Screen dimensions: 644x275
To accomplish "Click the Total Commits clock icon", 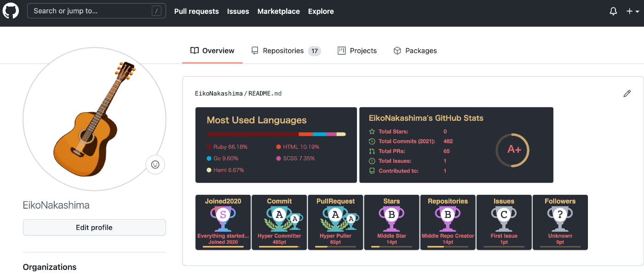I will click(372, 141).
